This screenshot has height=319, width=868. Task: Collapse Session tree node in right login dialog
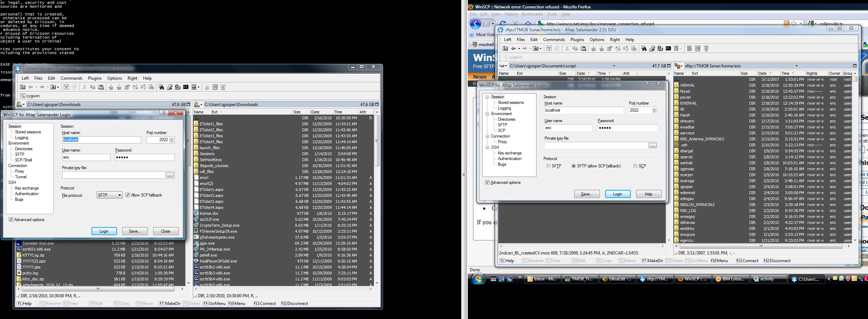487,97
